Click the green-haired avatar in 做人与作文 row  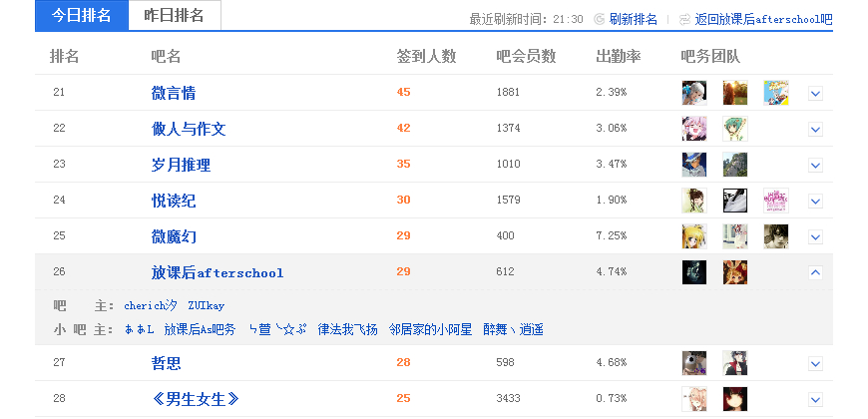[x=735, y=129]
